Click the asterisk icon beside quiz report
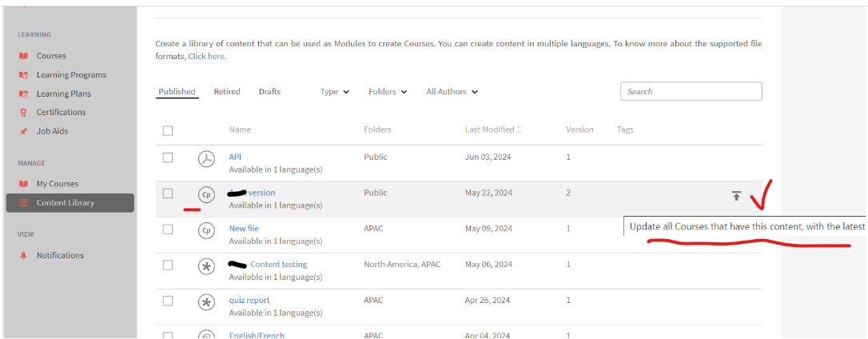 point(206,302)
